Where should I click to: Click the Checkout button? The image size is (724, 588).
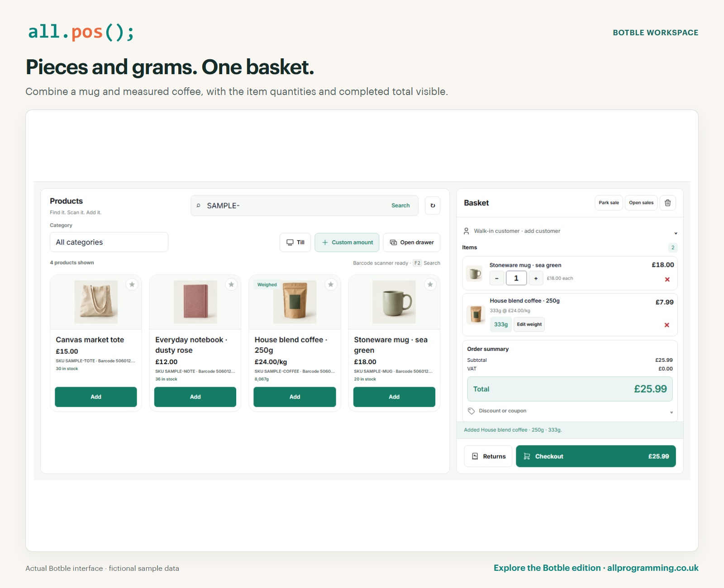click(596, 456)
